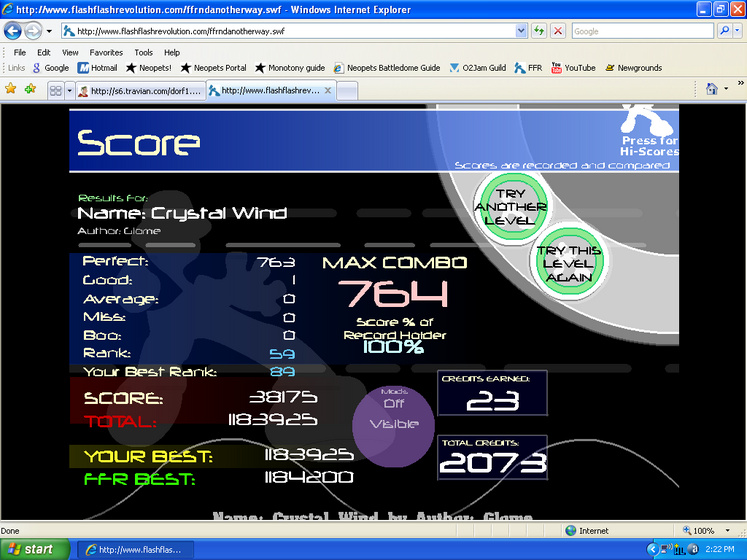Open the recent pages dropdown arrow
Screen dimensions: 747x560
(x=49, y=32)
